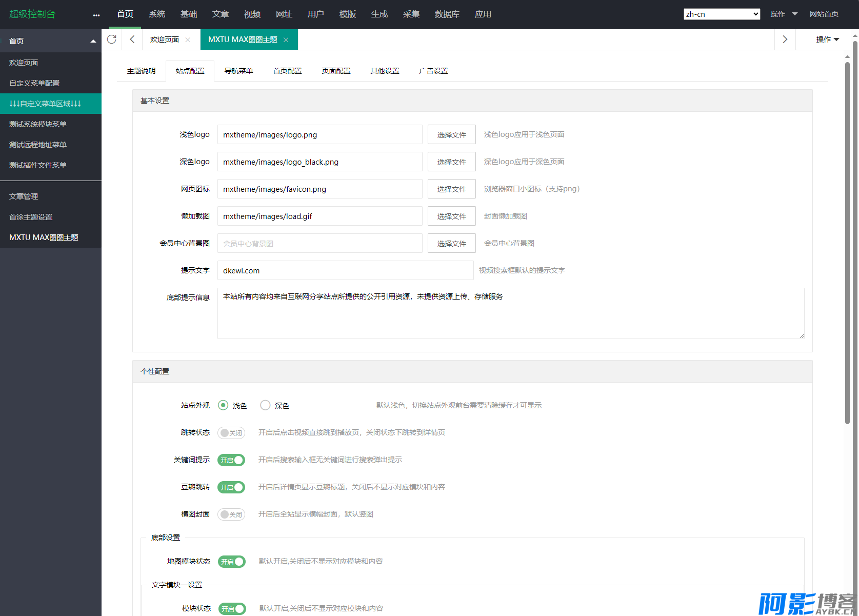This screenshot has width=859, height=616.
Task: Click the 提示文字 input field
Action: (345, 271)
